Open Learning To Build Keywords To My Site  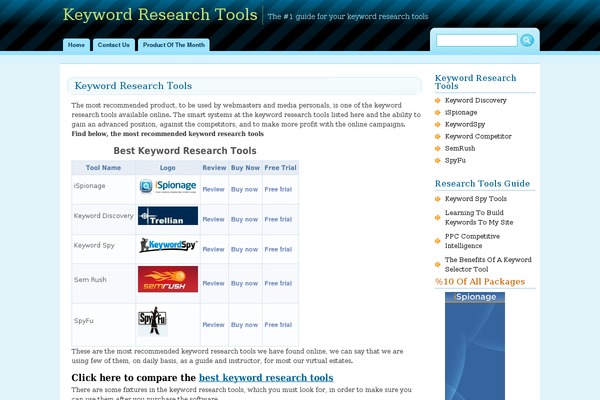pyautogui.click(x=479, y=217)
